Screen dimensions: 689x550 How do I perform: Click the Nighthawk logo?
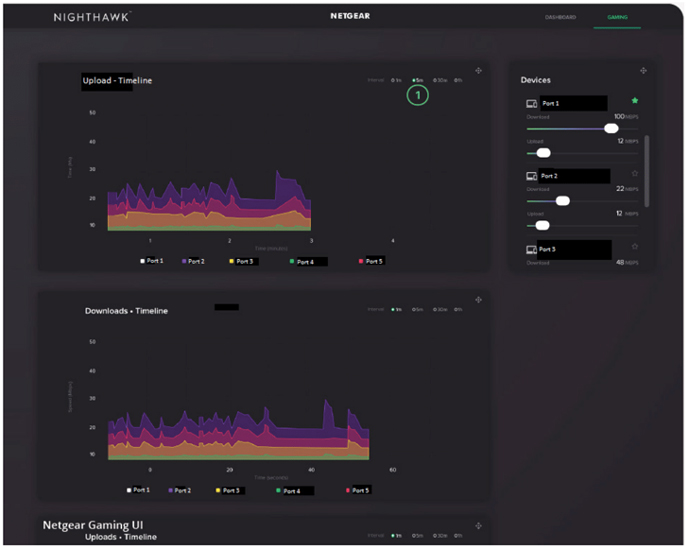(x=92, y=17)
